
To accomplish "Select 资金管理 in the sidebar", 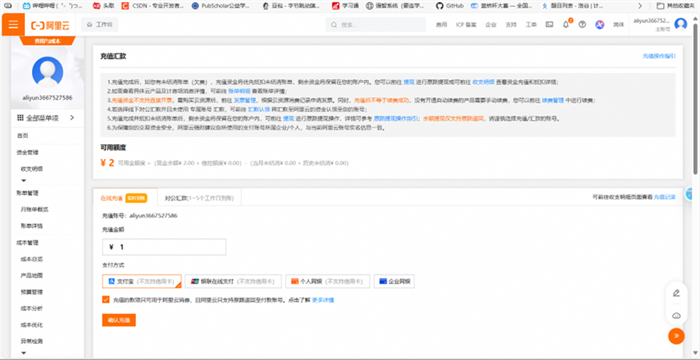I will (27, 153).
